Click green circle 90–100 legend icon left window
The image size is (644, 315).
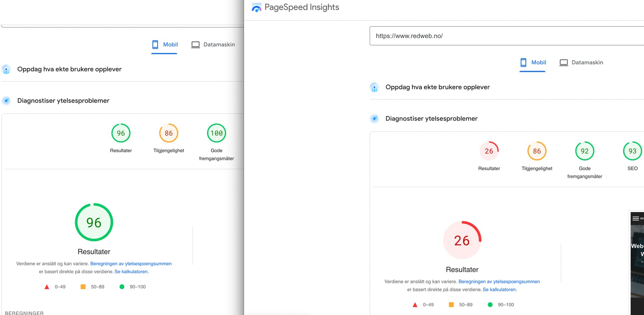click(122, 287)
